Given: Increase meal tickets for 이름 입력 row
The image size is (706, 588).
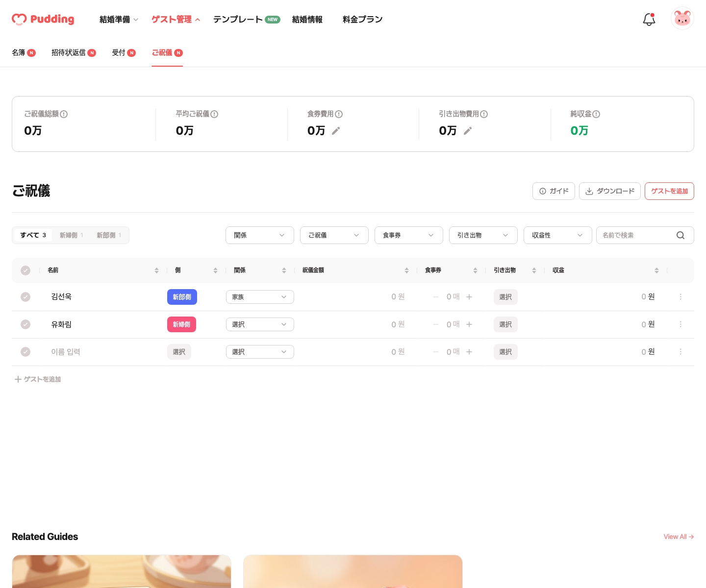Looking at the screenshot, I should (x=469, y=352).
